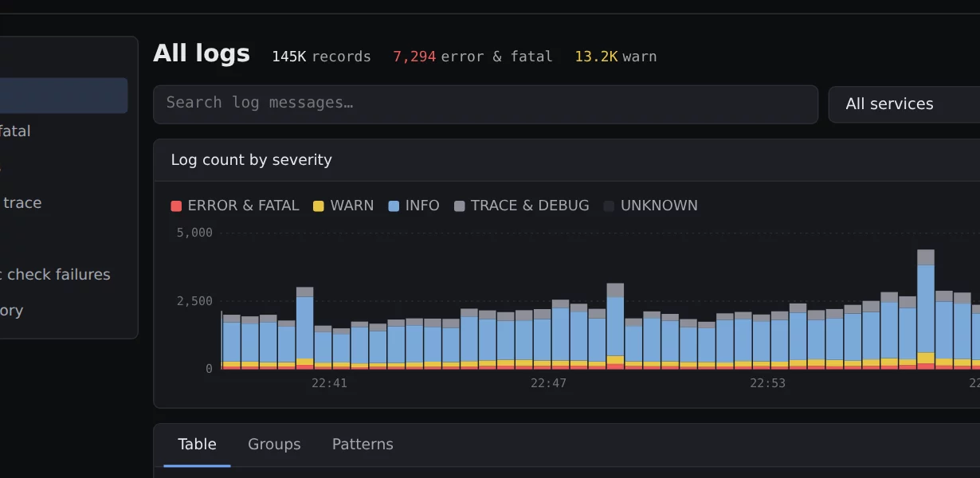
Task: Switch to the Table tab
Action: coord(197,445)
